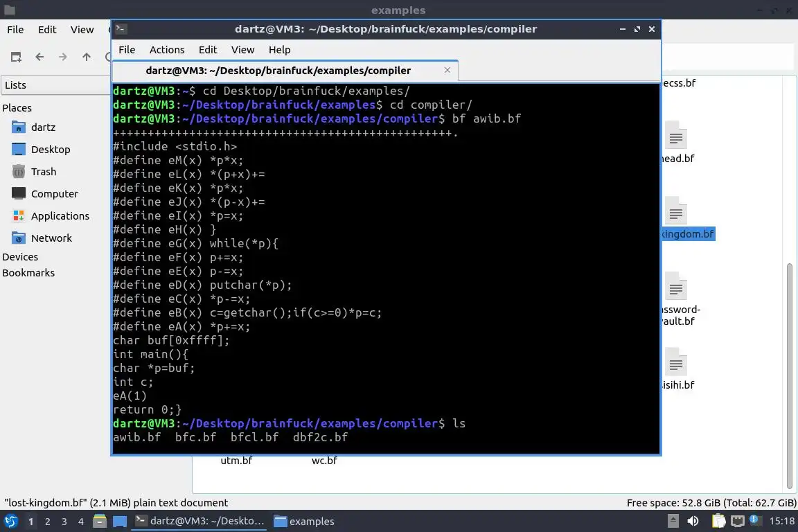This screenshot has width=798, height=532.
Task: Go forward in the file manager
Action: point(63,57)
